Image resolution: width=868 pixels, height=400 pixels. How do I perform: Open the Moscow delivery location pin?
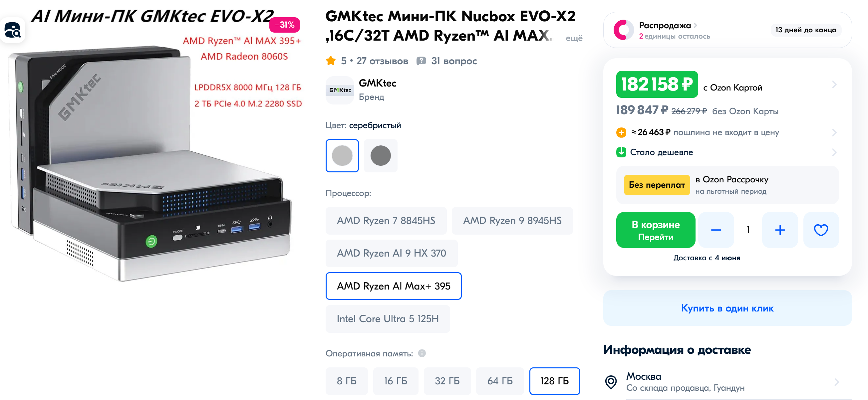click(611, 382)
